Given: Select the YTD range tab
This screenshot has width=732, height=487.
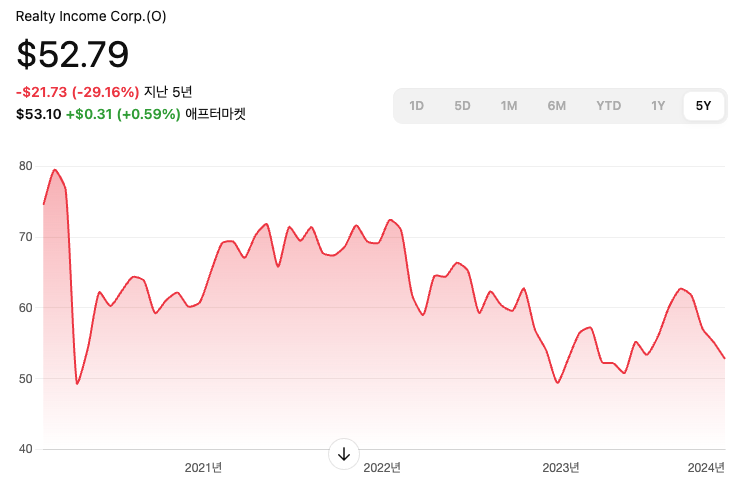Looking at the screenshot, I should (608, 106).
